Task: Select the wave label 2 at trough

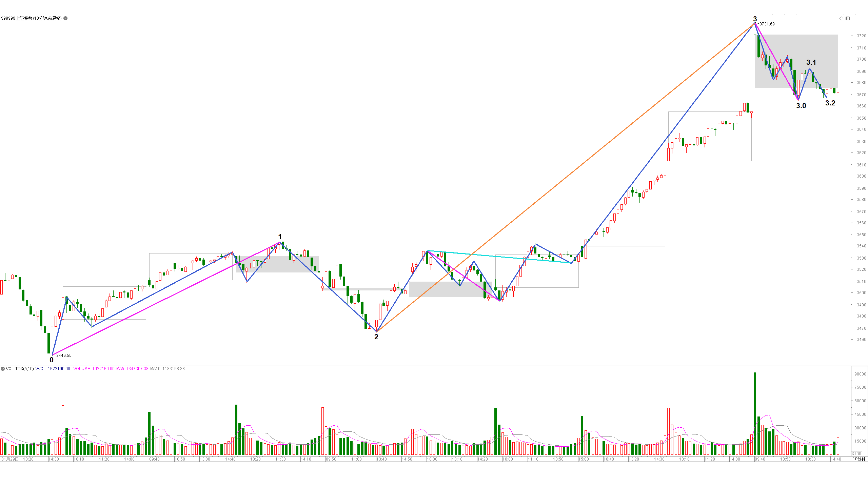Action: click(376, 337)
